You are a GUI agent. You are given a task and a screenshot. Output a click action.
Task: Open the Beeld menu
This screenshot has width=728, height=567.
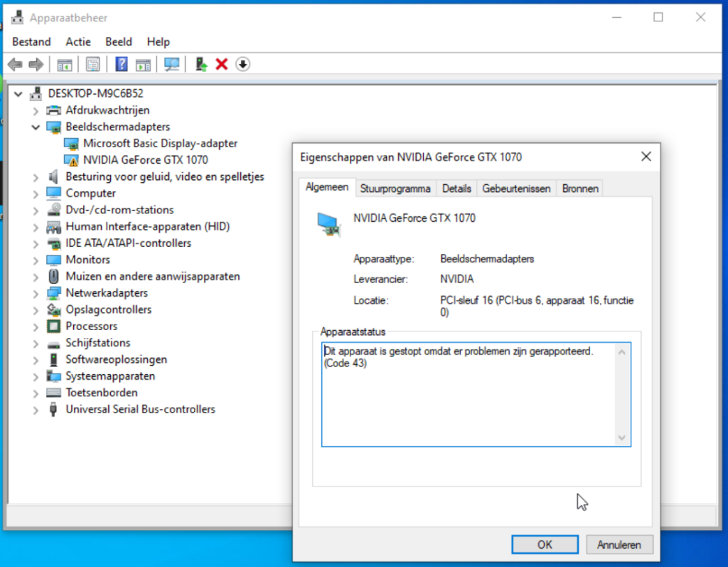(x=119, y=42)
